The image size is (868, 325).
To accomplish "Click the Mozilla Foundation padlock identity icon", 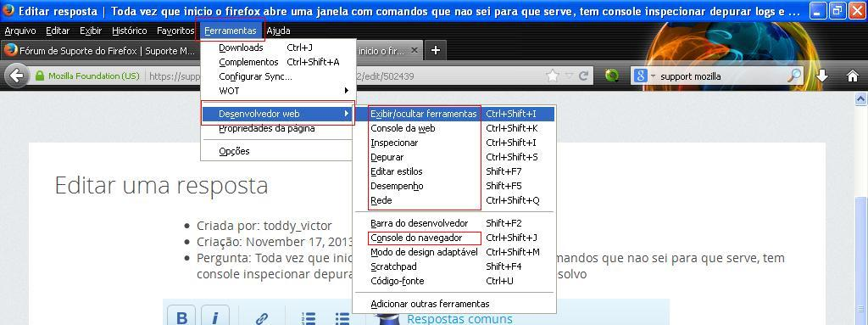I will (39, 76).
